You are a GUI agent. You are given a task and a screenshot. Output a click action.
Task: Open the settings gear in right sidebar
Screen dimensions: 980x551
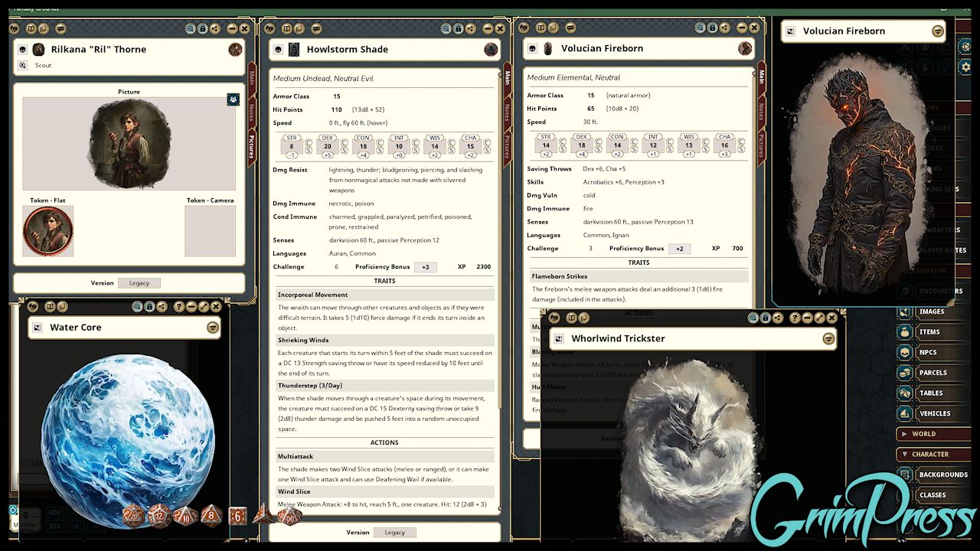click(965, 67)
